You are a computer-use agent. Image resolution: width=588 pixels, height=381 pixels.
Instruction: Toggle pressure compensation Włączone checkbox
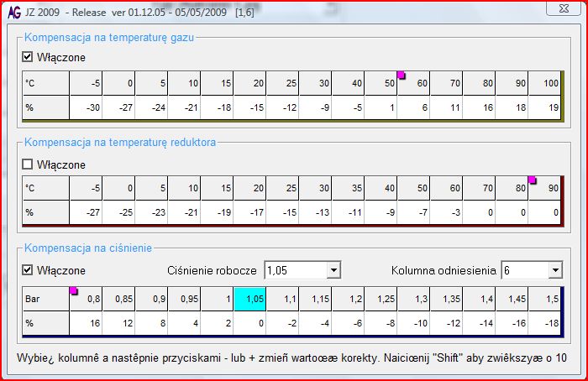(x=28, y=269)
